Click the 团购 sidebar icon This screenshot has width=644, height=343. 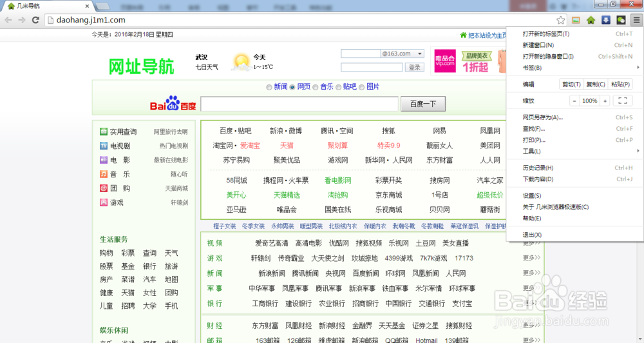click(104, 188)
